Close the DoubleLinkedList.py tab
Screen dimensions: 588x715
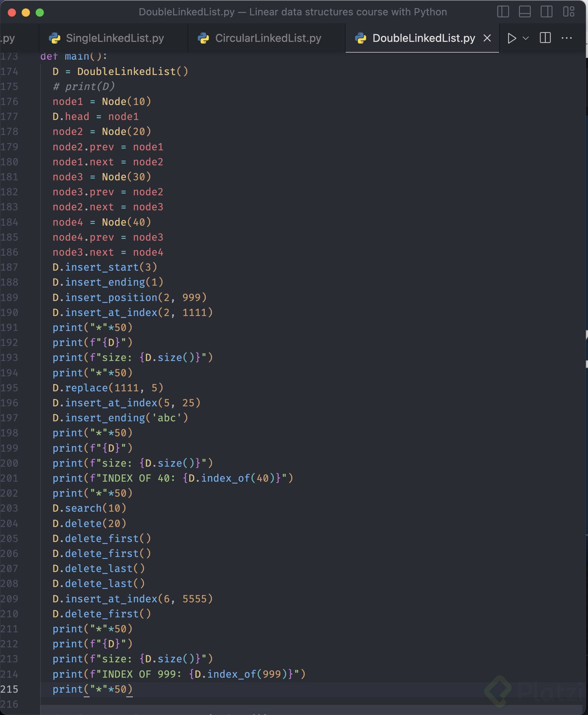(x=487, y=38)
